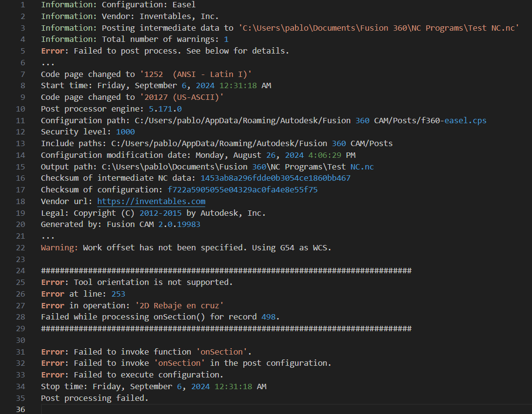
Task: Click the hash separator on line 29
Action: tap(226, 329)
